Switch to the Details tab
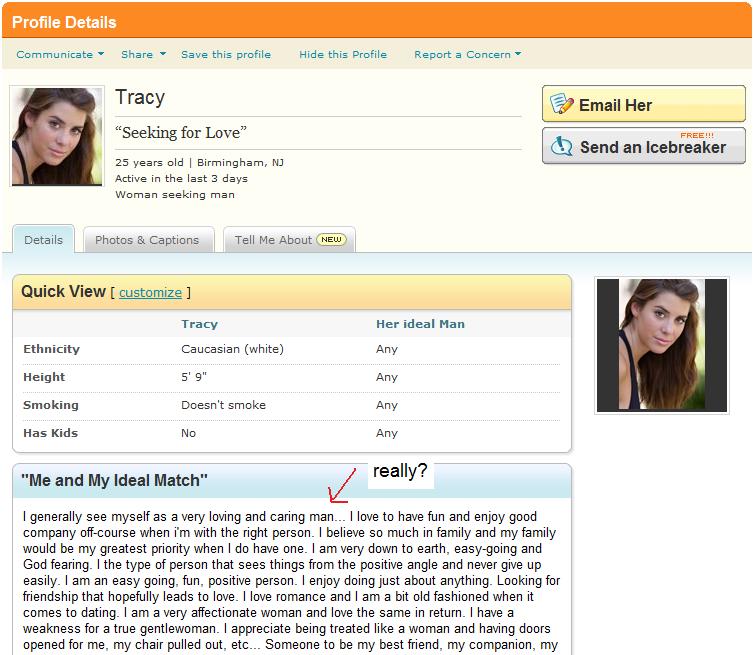Image resolution: width=754 pixels, height=655 pixels. 43,240
